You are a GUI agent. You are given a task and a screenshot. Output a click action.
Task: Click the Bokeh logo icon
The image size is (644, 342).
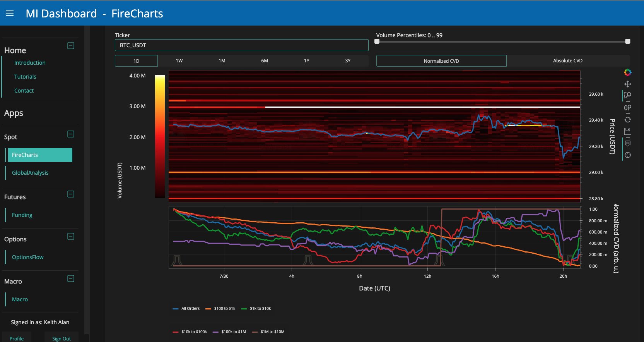pos(627,72)
